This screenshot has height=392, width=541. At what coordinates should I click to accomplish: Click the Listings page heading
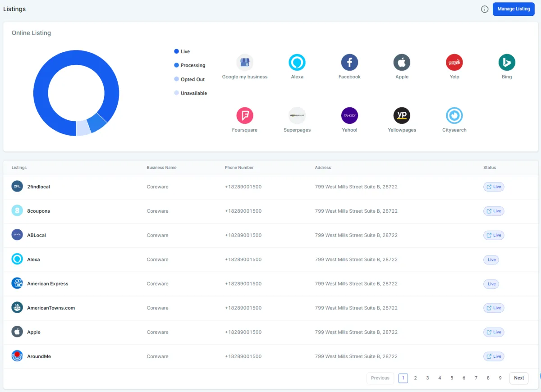pyautogui.click(x=14, y=9)
